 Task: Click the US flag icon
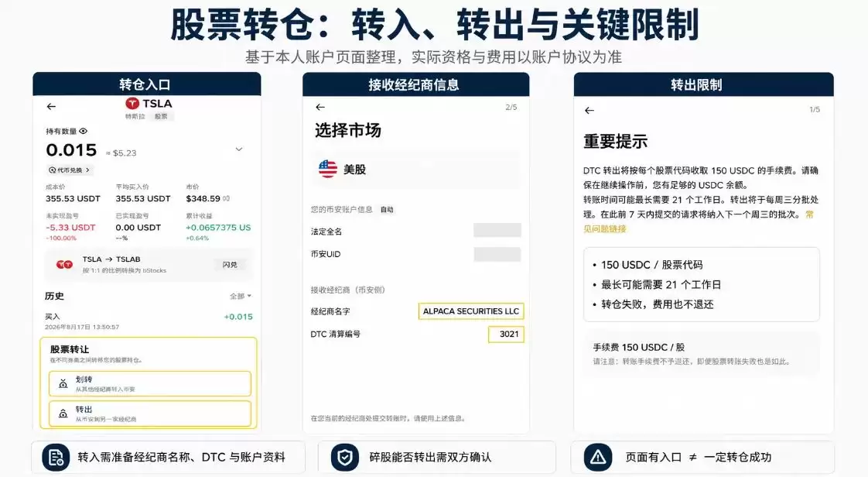[328, 169]
